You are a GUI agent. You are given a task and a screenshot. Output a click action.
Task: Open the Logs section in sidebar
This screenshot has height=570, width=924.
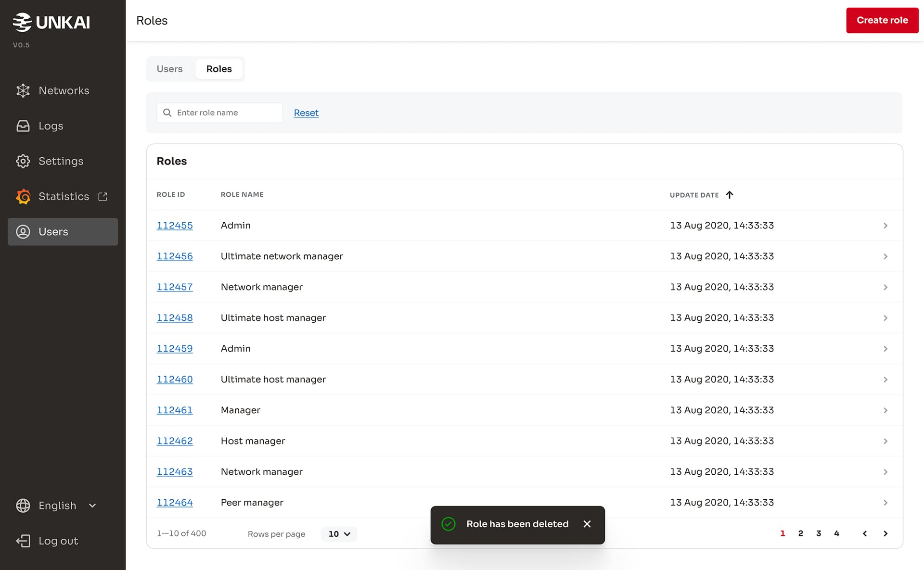pos(51,126)
